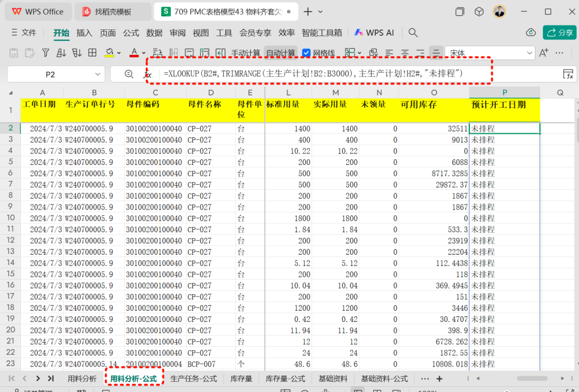Screen dimensions: 579x392
Task: Click the freeze panes icon
Action: (349, 53)
